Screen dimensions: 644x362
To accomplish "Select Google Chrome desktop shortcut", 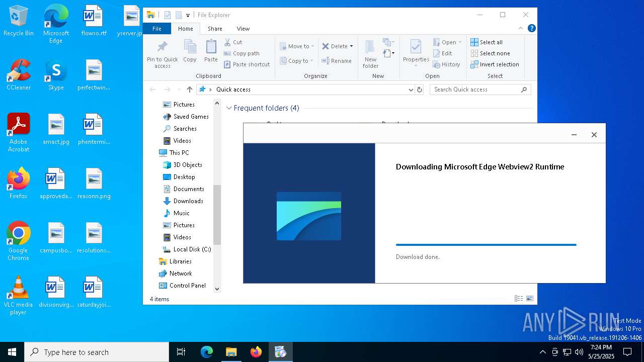I will click(19, 241).
